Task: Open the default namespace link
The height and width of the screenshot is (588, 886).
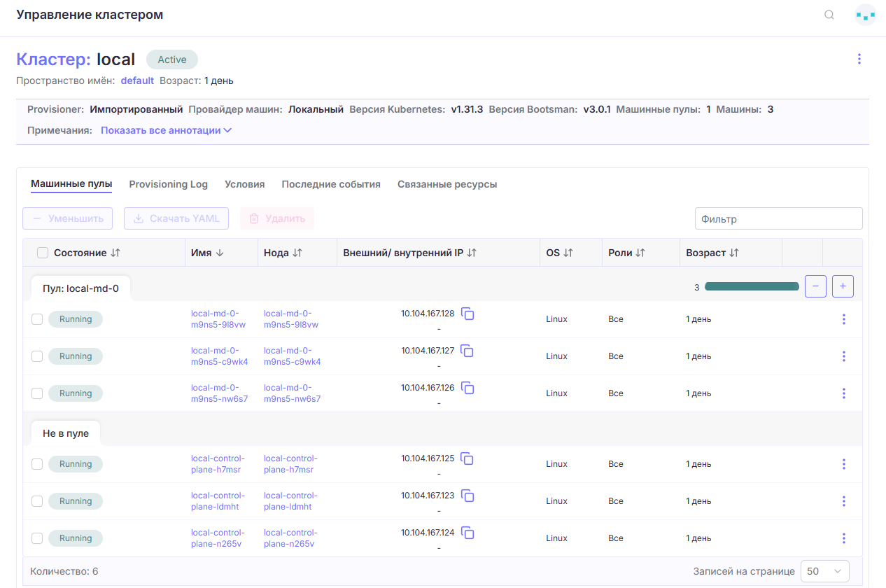Action: pyautogui.click(x=137, y=80)
